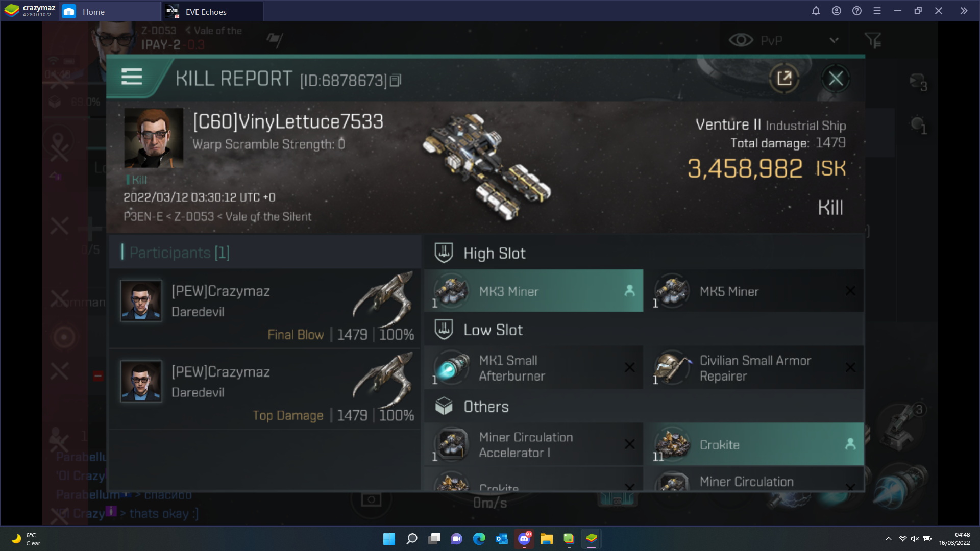Screen dimensions: 980x551
Task: Click the hamburger menu icon in kill report
Action: tap(132, 77)
